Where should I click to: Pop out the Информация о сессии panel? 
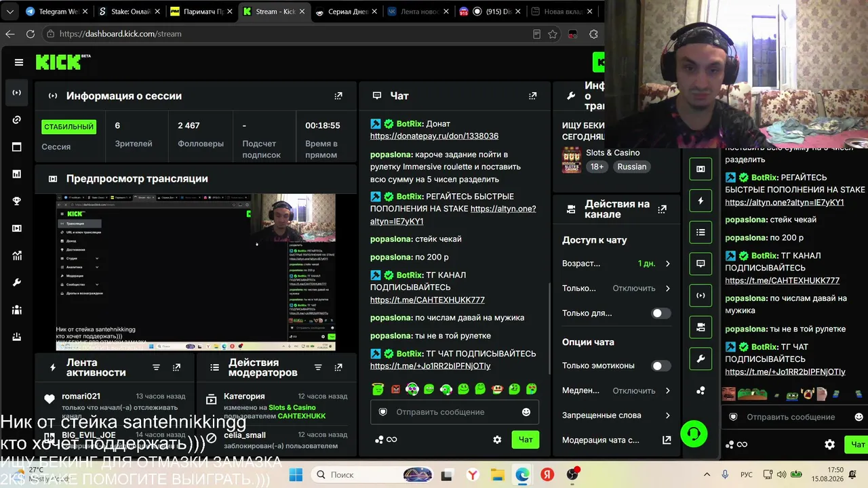pyautogui.click(x=338, y=96)
